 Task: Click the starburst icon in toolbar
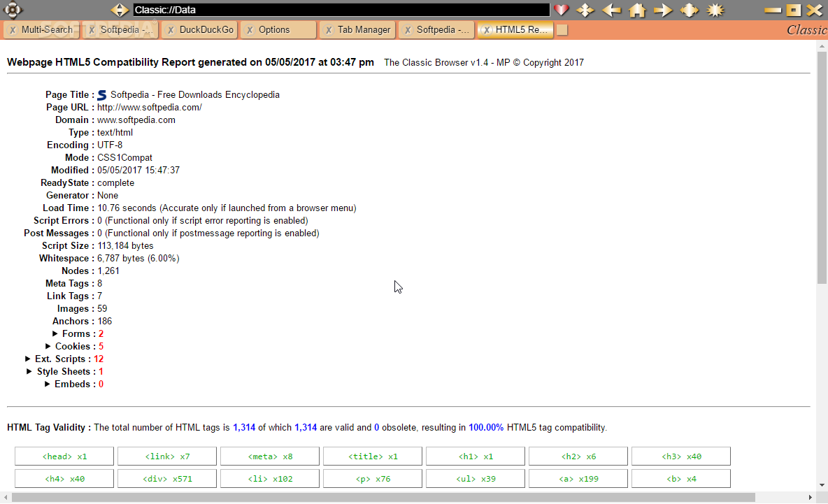[715, 10]
